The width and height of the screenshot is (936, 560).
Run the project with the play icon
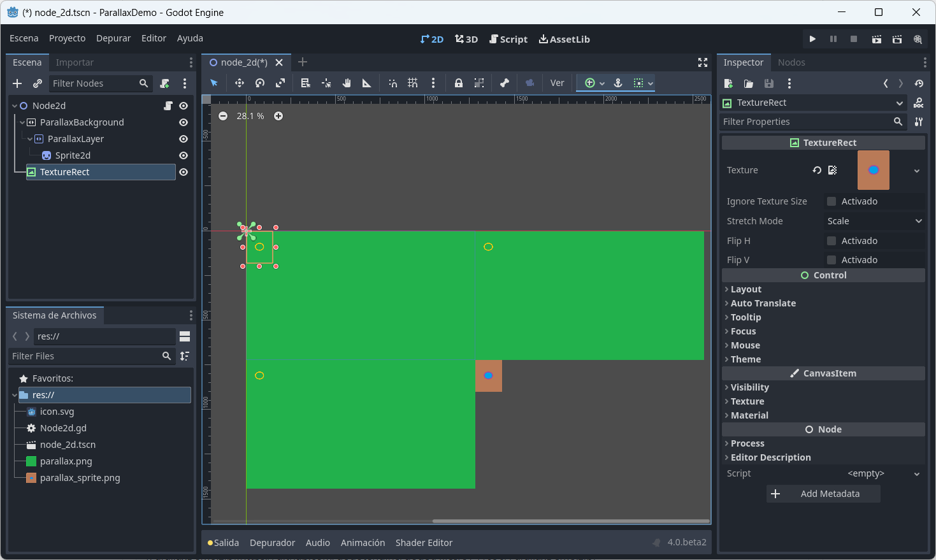click(x=812, y=39)
